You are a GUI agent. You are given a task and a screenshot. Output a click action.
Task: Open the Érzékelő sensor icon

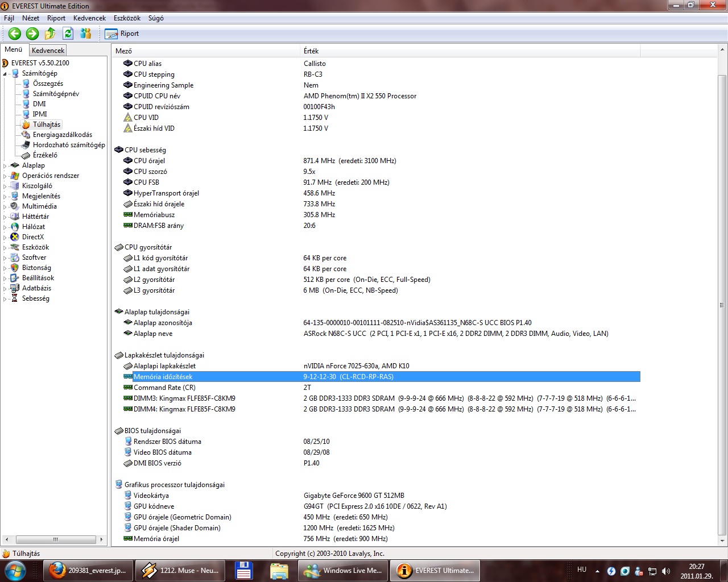pos(26,155)
